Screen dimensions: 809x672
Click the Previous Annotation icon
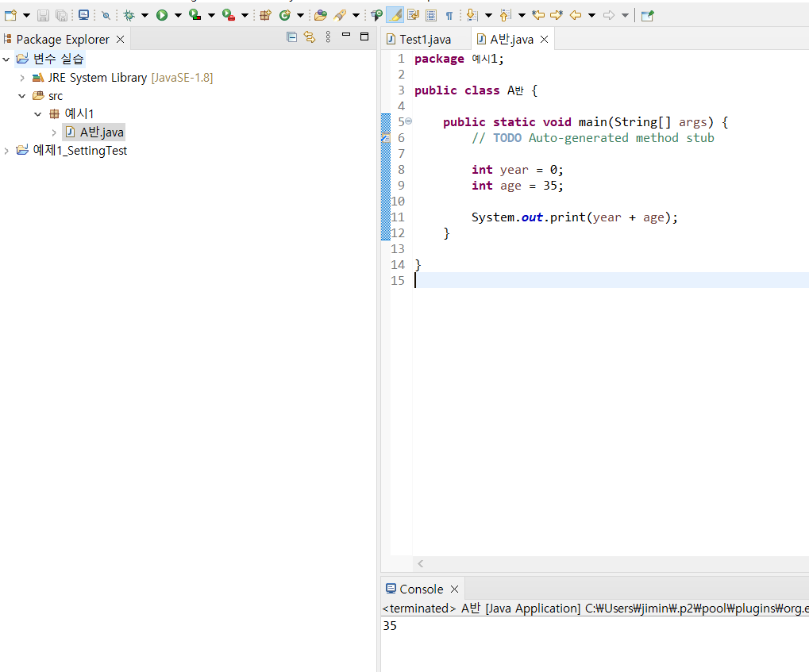(x=506, y=16)
